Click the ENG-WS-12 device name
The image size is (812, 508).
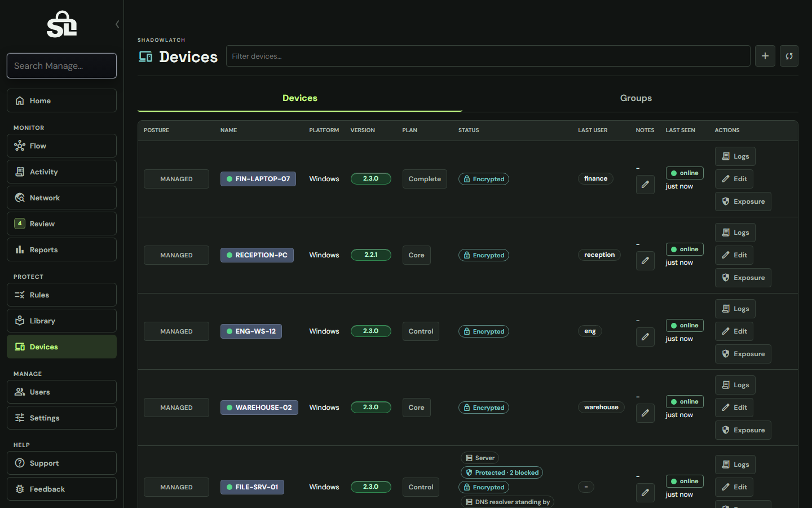251,331
